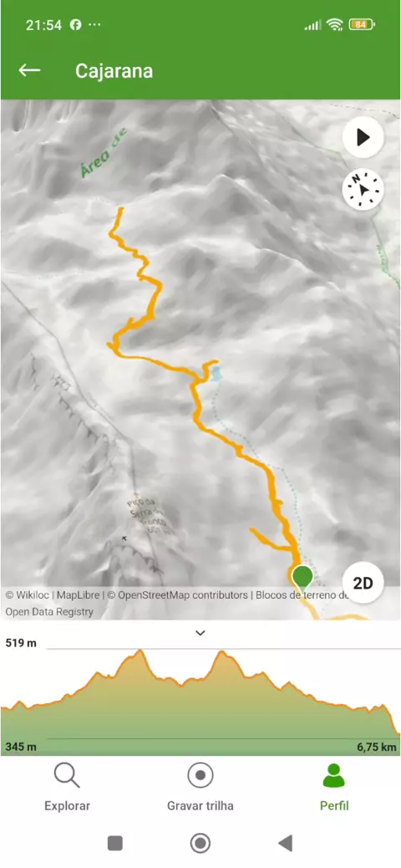Open the Explorar tab
Screen dimensions: 401x868
(67, 787)
